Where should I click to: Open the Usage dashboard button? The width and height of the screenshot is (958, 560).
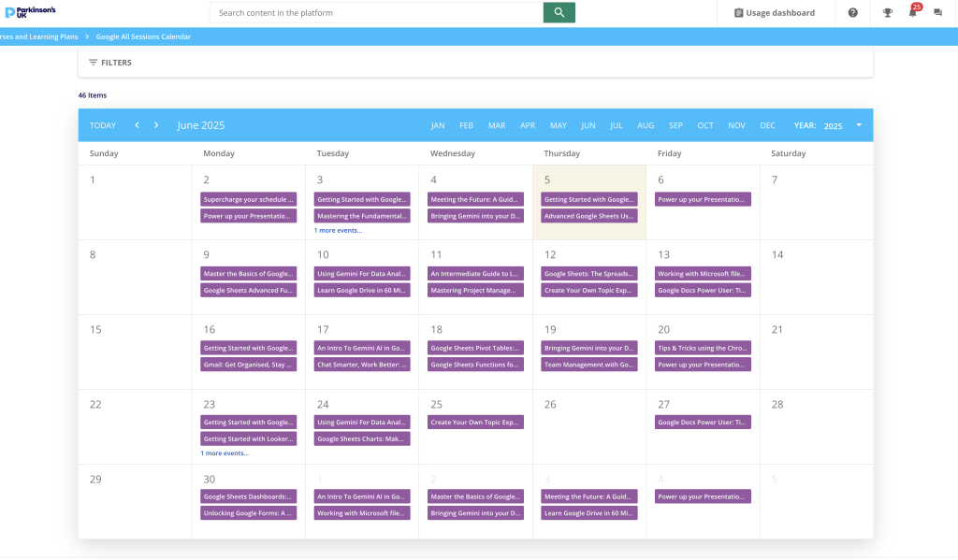(x=774, y=13)
